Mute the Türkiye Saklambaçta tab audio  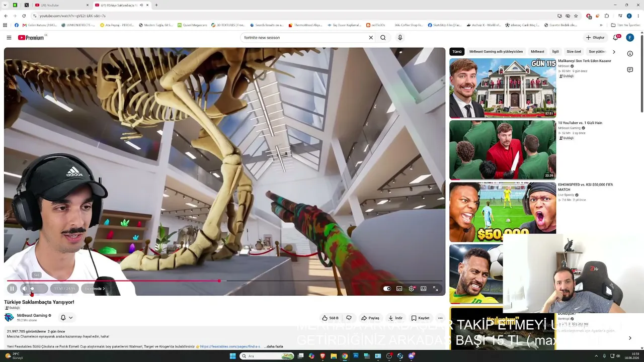141,5
